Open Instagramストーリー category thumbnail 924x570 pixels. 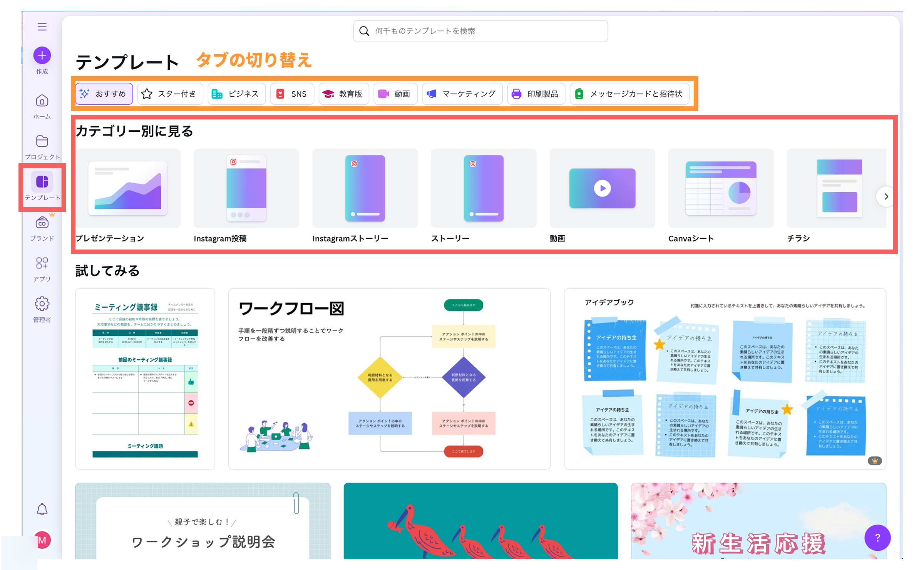click(x=365, y=188)
